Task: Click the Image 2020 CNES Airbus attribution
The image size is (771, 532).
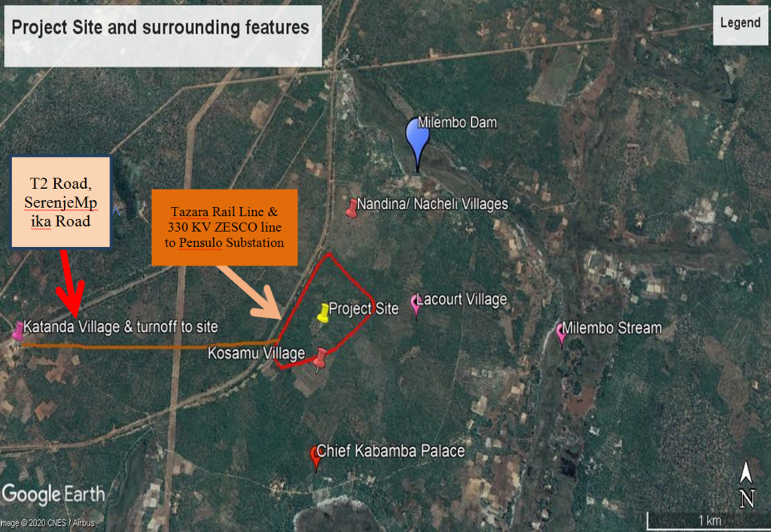Action: 47,523
